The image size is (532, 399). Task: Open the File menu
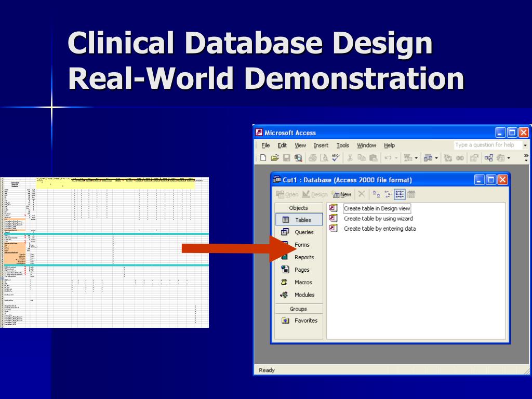coord(265,145)
